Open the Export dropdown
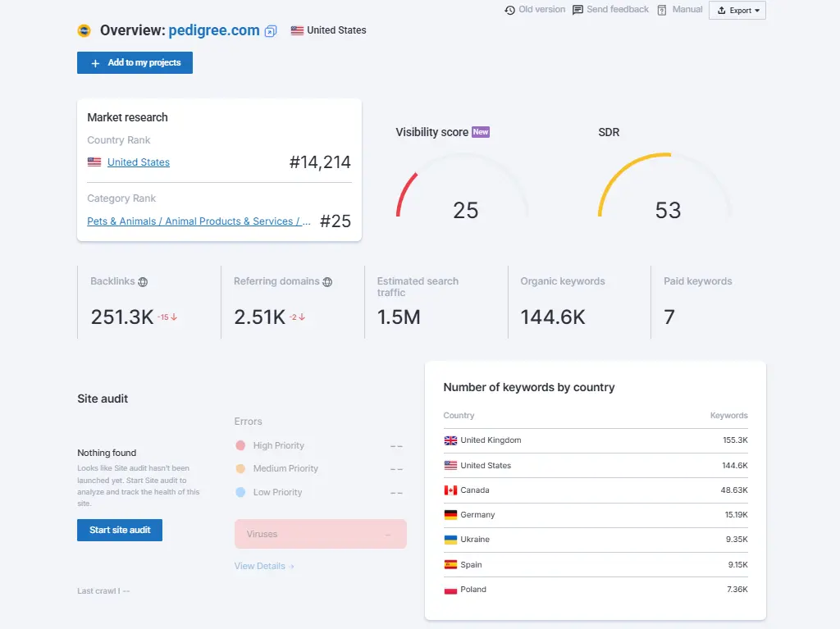The height and width of the screenshot is (629, 840). point(737,10)
